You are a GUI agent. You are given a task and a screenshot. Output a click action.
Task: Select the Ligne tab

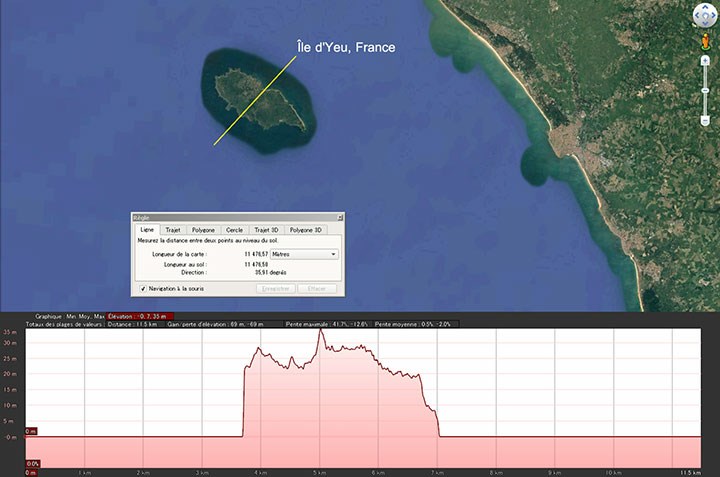(147, 229)
